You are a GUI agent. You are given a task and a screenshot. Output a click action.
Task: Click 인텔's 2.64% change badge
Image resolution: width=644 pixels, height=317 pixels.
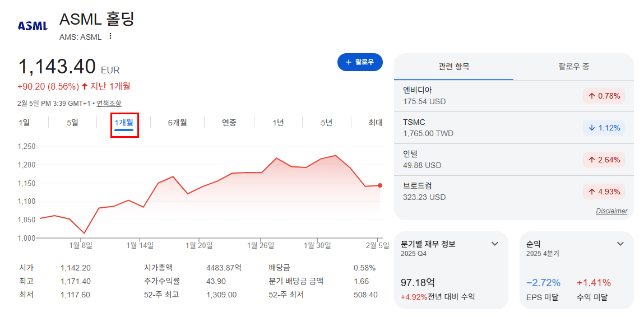(x=604, y=160)
